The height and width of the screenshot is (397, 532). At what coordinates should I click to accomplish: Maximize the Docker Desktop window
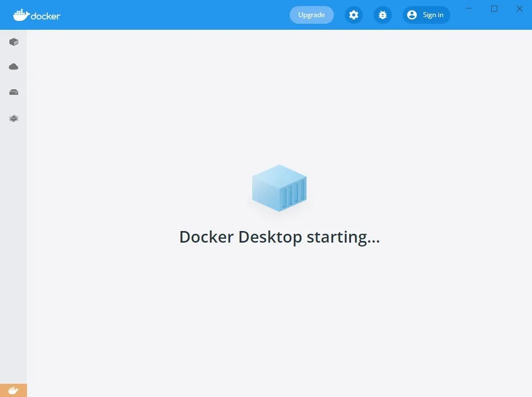point(494,8)
